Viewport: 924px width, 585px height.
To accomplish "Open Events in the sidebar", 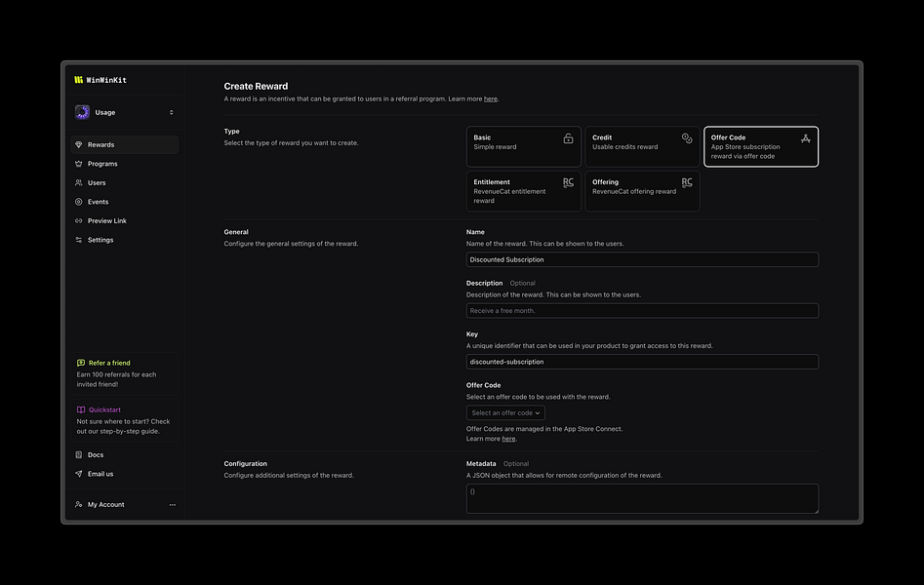I will (x=124, y=202).
